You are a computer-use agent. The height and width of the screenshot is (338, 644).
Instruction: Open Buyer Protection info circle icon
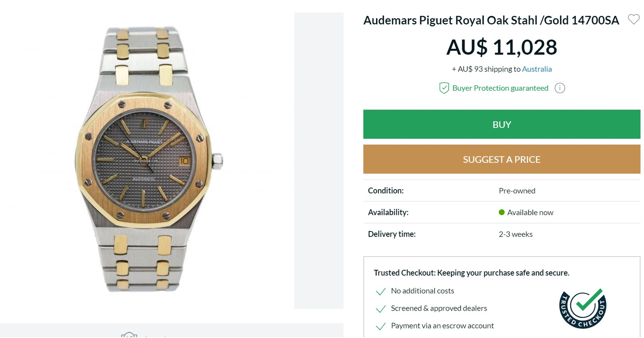[x=559, y=88]
